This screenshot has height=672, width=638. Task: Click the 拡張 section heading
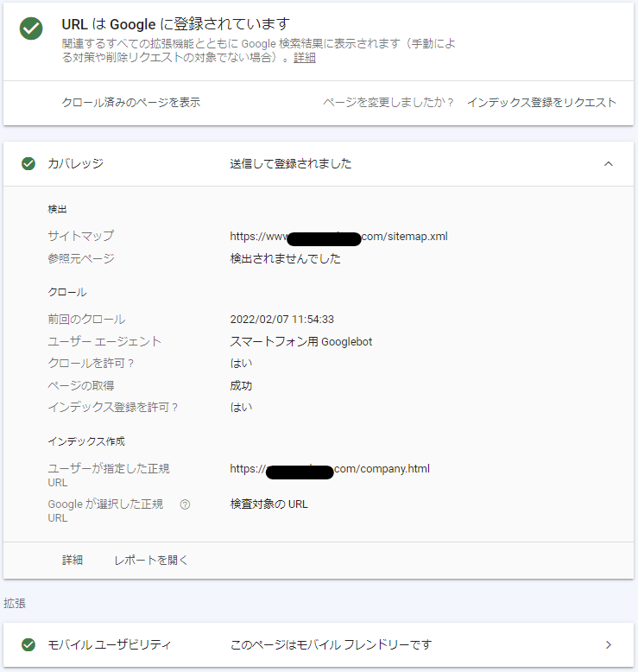15,604
